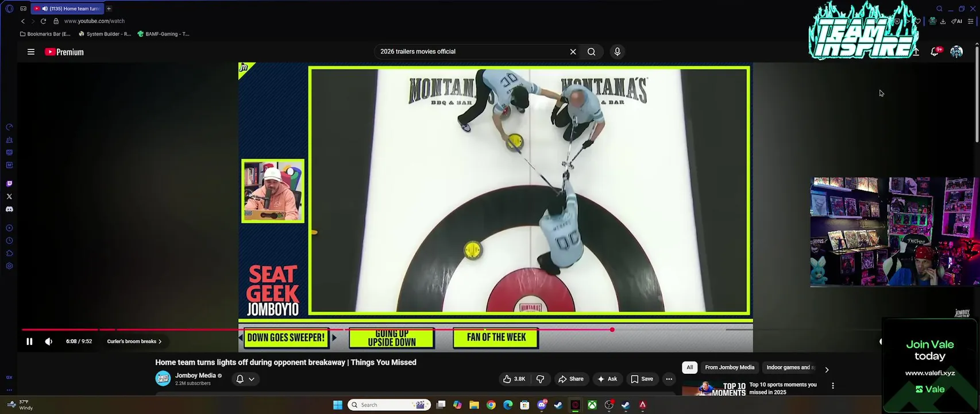
Task: Like the video with 3.8K likes
Action: pyautogui.click(x=514, y=379)
